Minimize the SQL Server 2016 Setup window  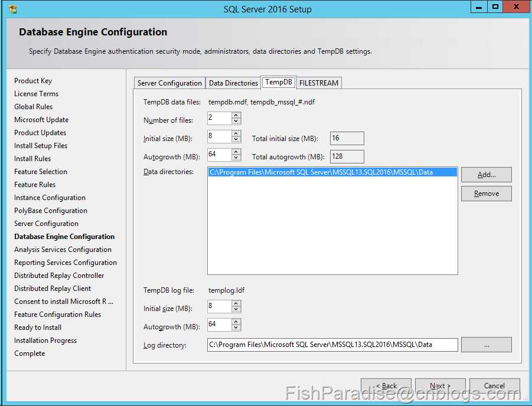[479, 6]
